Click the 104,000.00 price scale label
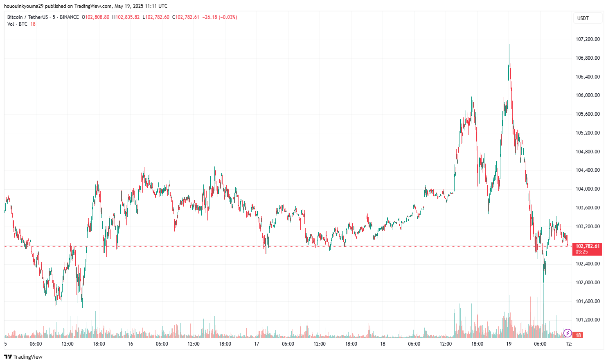This screenshot has height=364, width=608. tap(588, 189)
